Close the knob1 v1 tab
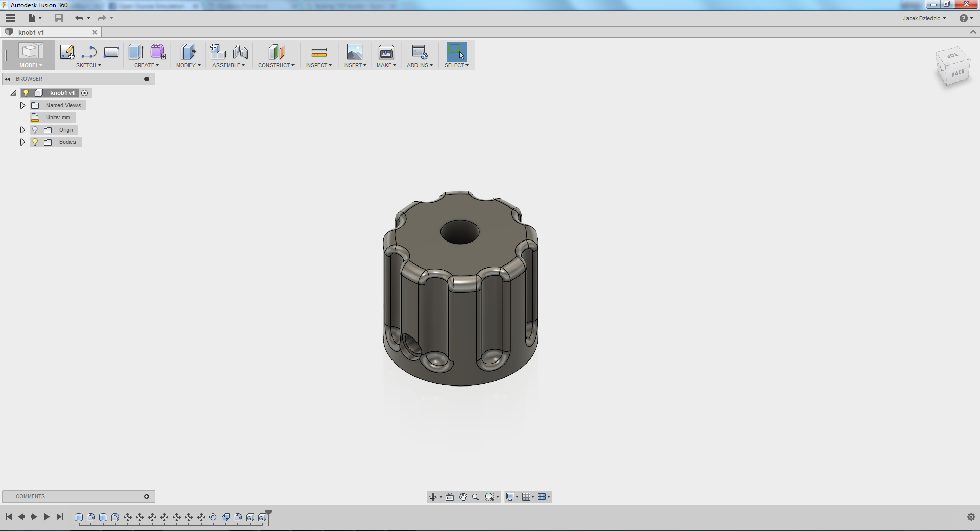980x531 pixels. coord(95,32)
